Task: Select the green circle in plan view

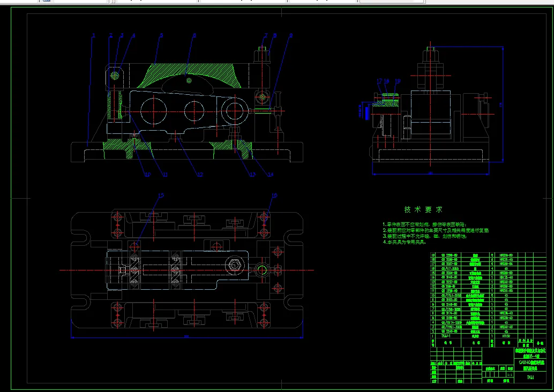Action: [x=262, y=269]
